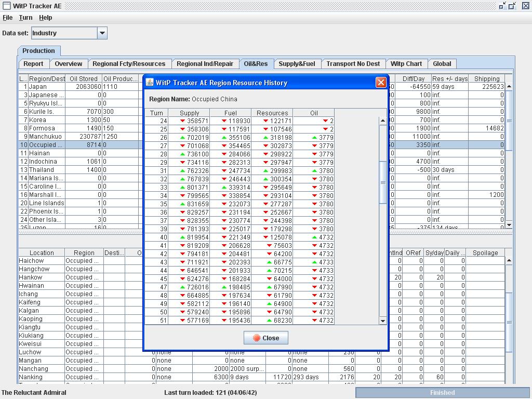Click the Region Name Occupied China label
The image size is (532, 399).
(x=193, y=99)
